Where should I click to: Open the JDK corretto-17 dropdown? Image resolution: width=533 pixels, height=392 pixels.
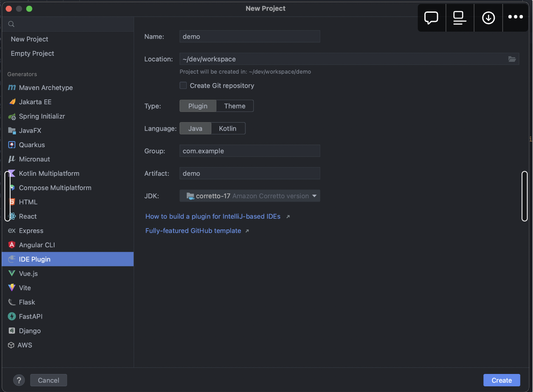250,196
